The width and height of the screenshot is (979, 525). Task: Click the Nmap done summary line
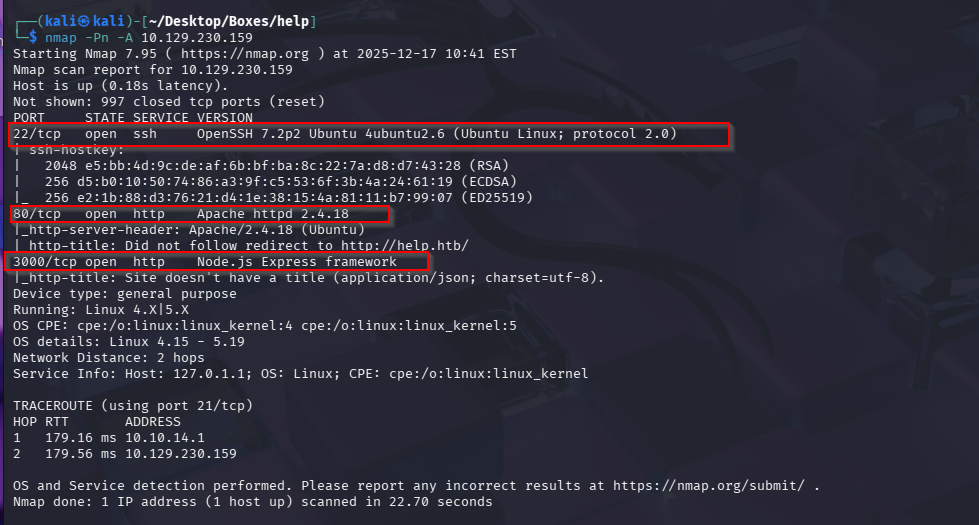[253, 501]
